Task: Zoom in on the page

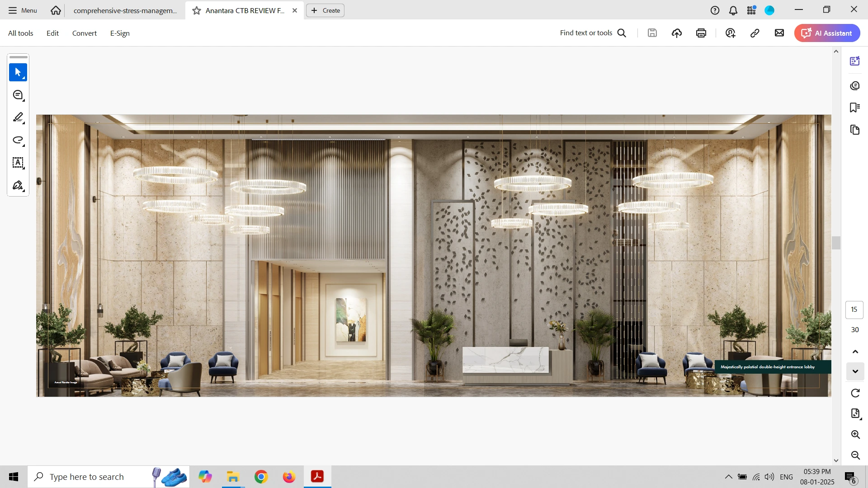Action: click(855, 435)
